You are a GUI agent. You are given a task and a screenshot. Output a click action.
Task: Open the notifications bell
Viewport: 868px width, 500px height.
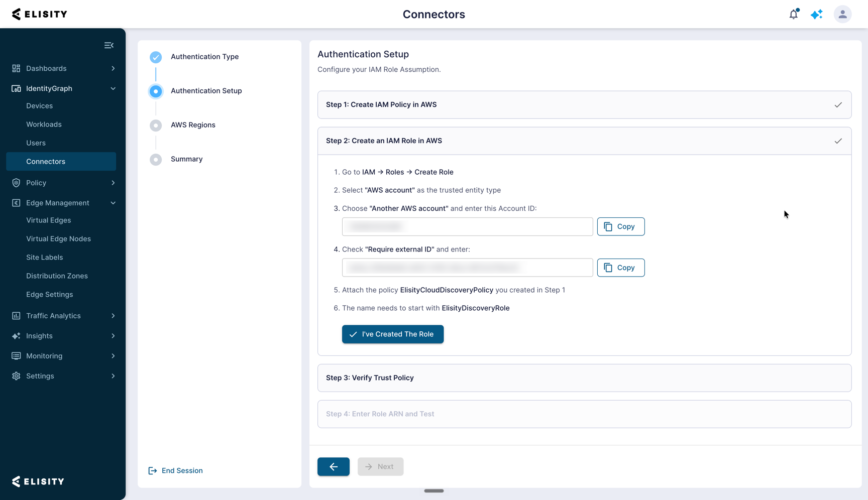coord(794,14)
